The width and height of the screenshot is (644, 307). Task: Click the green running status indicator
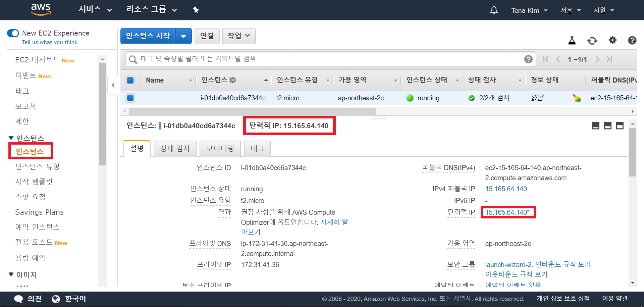(x=410, y=98)
